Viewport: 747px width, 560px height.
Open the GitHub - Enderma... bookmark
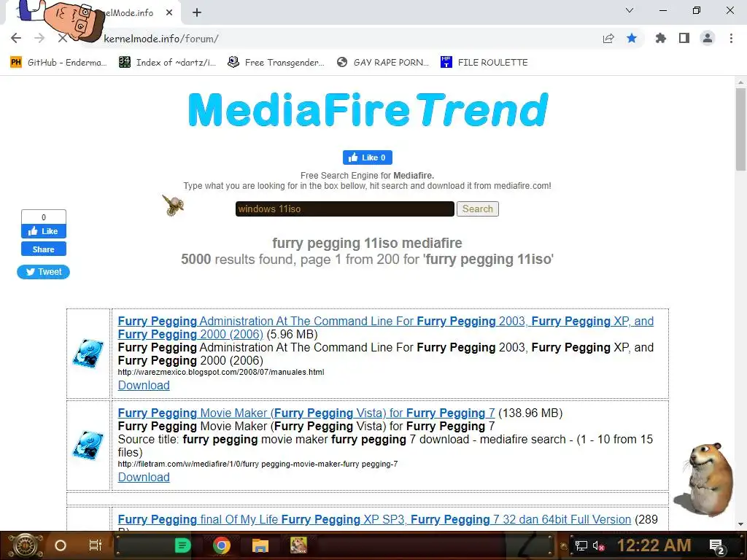point(58,63)
